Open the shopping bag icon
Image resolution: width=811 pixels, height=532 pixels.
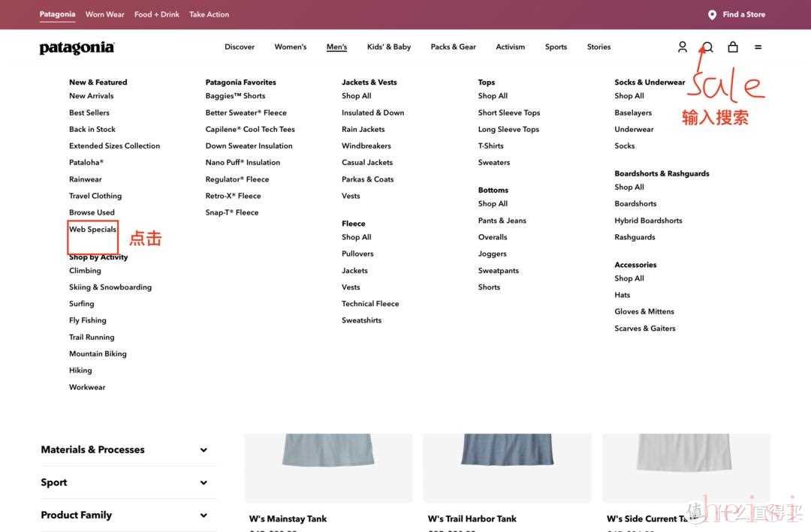coord(732,47)
